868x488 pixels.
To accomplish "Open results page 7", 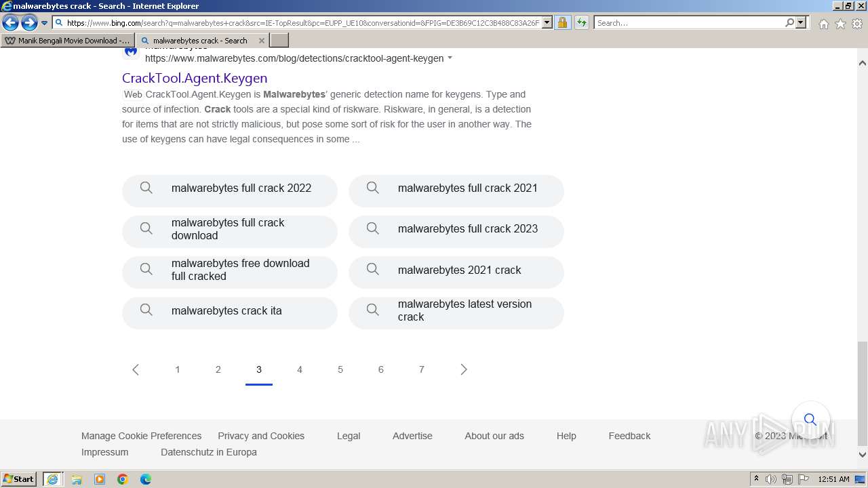I will pos(422,369).
